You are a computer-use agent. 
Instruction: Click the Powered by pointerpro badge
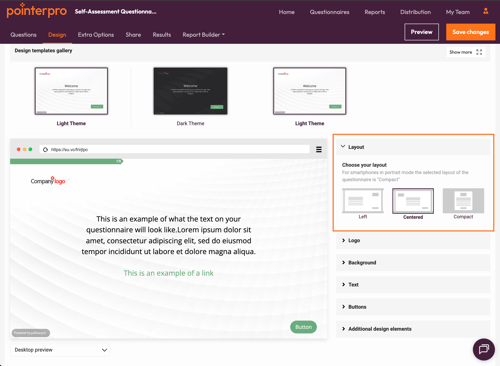[x=31, y=333]
